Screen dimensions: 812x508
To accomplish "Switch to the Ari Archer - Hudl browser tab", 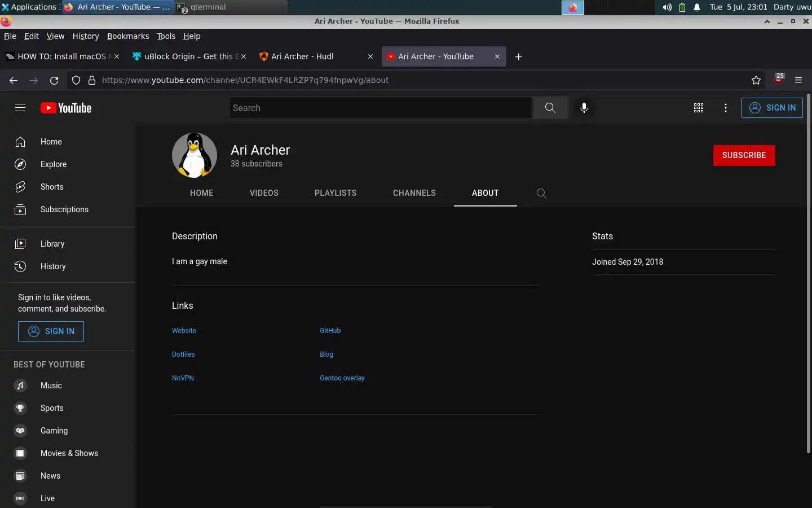I will click(x=316, y=56).
